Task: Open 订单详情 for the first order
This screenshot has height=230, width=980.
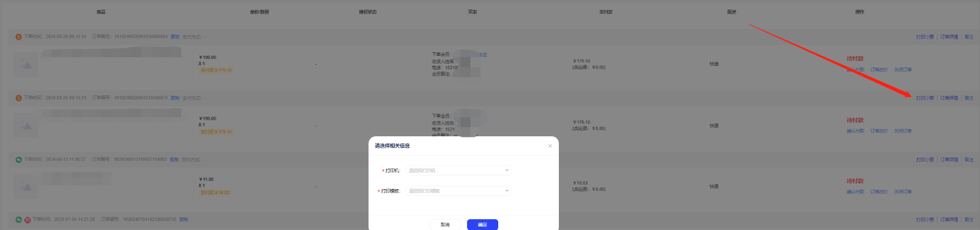Action: (x=949, y=37)
